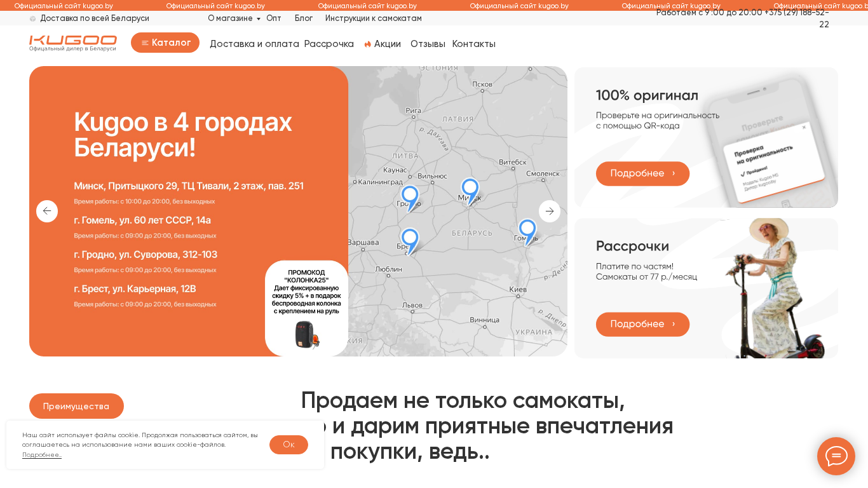The width and height of the screenshot is (868, 488).
Task: Click the Доставка по всей Беларуси text
Action: pos(95,18)
